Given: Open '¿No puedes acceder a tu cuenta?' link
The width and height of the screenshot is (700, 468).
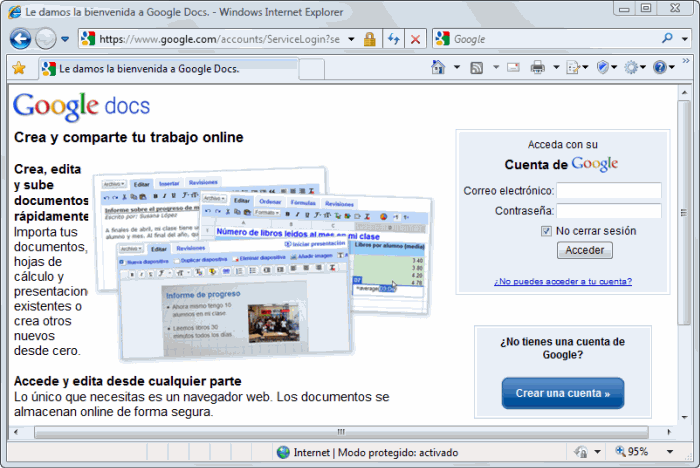Looking at the screenshot, I should tap(562, 281).
